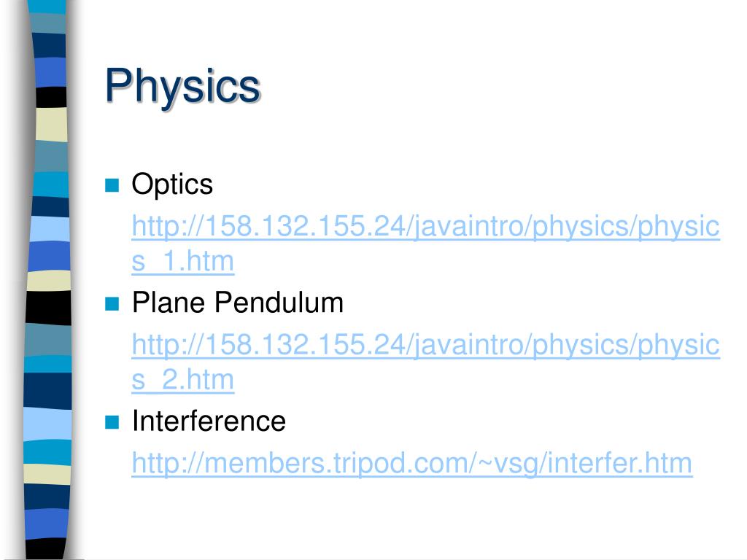Select the "Interference" heading text
This screenshot has height=560, width=747.
209,421
